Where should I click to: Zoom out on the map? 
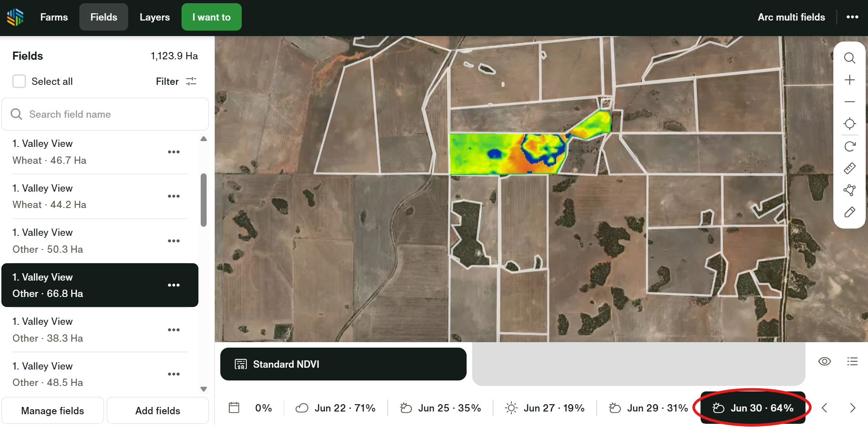click(849, 102)
